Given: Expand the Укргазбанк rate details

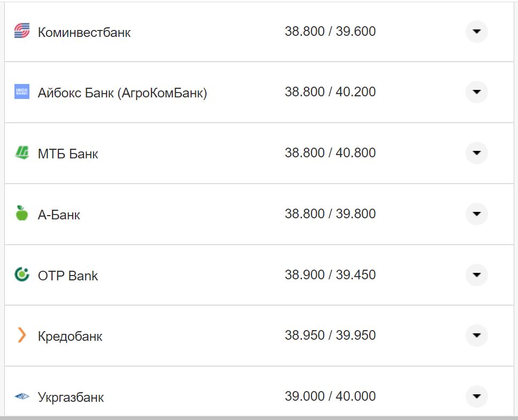Looking at the screenshot, I should point(476,396).
